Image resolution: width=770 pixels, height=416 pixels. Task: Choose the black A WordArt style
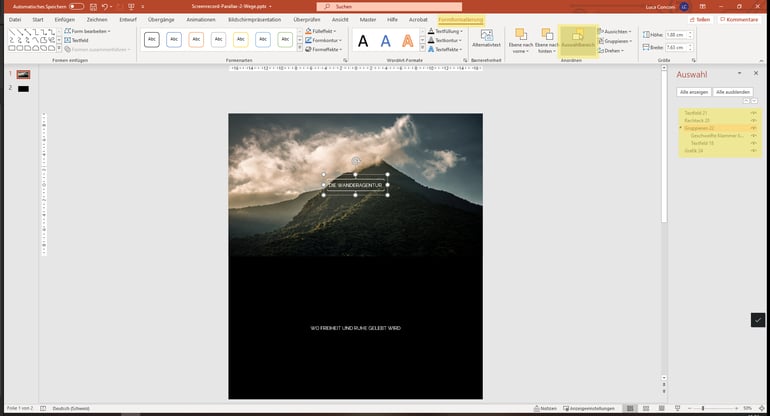pyautogui.click(x=363, y=41)
